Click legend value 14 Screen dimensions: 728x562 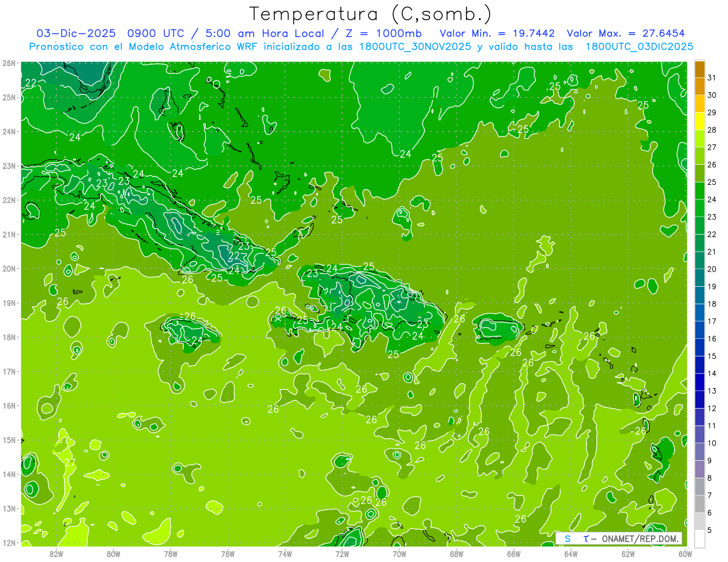point(712,373)
